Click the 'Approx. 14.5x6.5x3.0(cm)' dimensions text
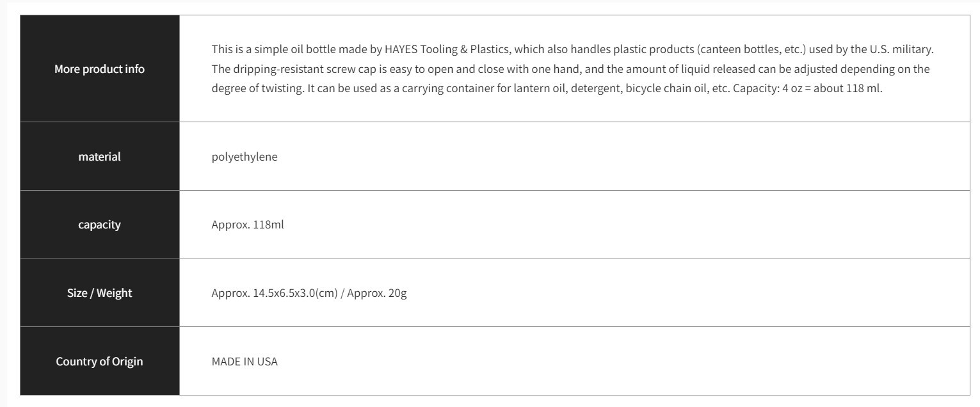 (x=274, y=294)
